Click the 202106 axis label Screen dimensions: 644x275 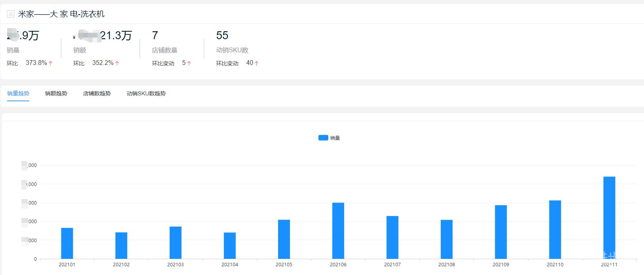pyautogui.click(x=338, y=264)
